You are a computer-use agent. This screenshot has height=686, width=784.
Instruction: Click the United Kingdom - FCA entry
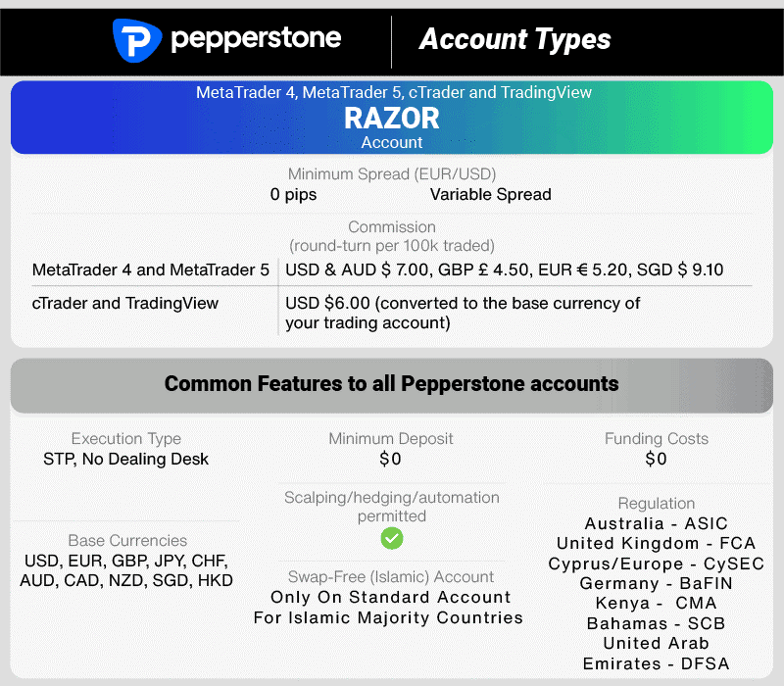(x=656, y=543)
